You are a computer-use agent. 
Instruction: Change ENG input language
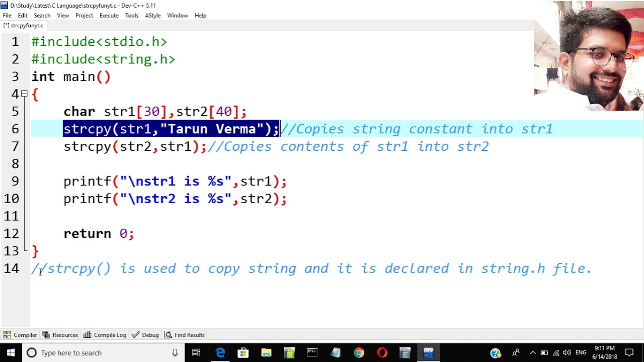tap(581, 353)
